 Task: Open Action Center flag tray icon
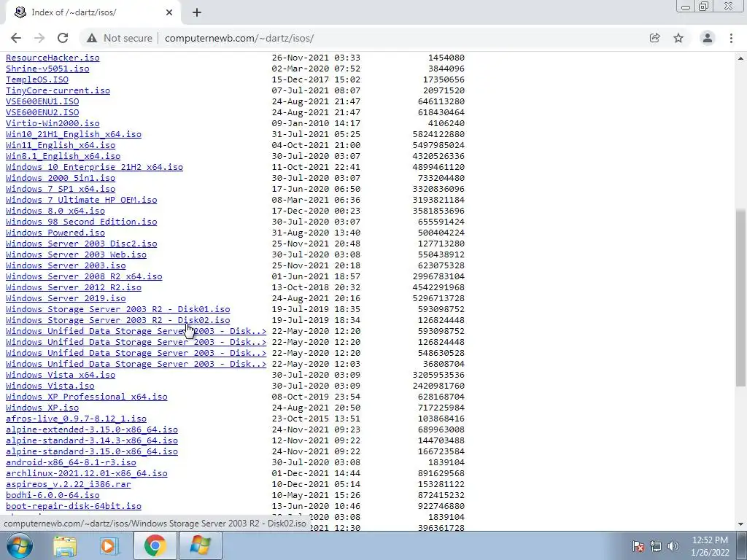(638, 546)
